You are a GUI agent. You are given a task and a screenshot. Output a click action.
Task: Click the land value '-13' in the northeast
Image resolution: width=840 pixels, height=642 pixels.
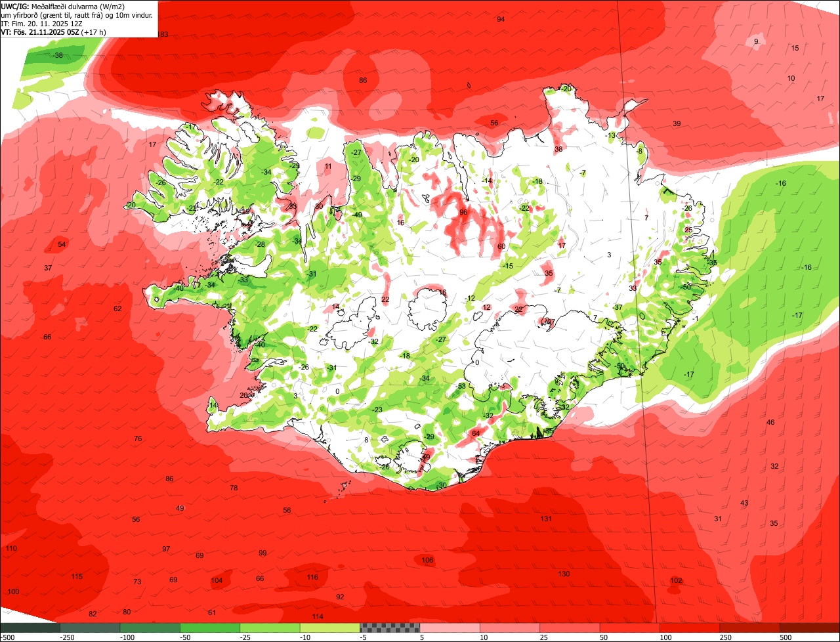tap(610, 135)
